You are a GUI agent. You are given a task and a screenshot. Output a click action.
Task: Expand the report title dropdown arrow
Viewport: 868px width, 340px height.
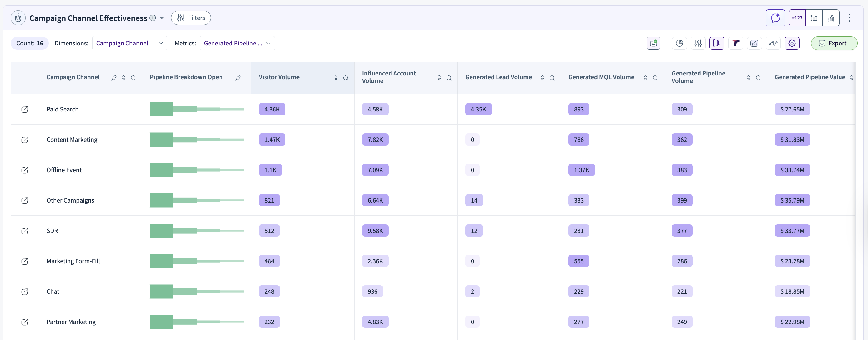(162, 18)
